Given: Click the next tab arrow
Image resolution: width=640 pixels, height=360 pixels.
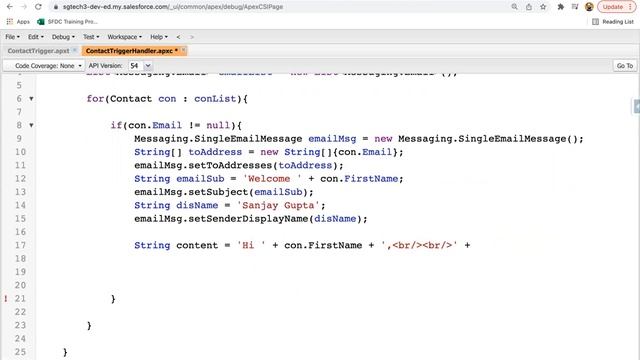Looking at the screenshot, I should click(x=191, y=37).
